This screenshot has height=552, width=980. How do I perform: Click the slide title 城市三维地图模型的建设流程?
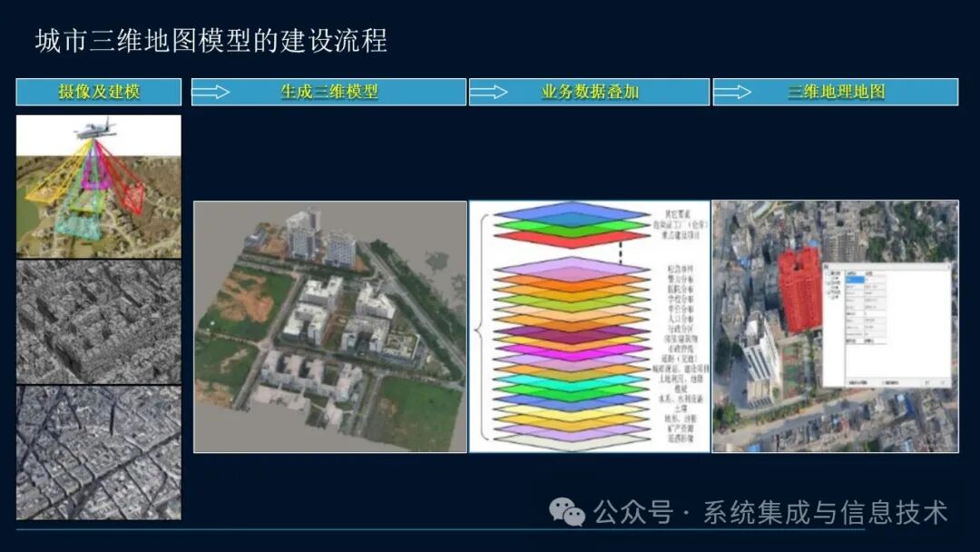click(211, 41)
